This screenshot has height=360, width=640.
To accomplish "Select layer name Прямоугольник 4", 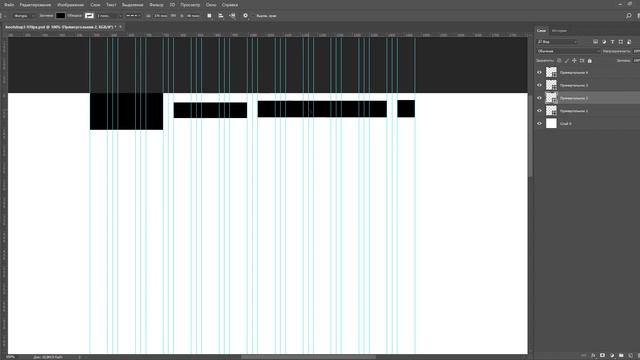I will click(574, 73).
